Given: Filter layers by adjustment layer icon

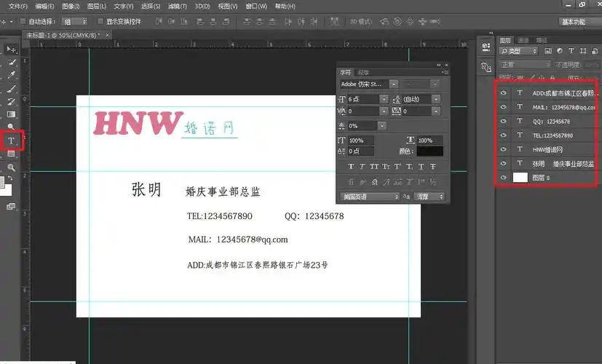Looking at the screenshot, I should pyautogui.click(x=560, y=51).
